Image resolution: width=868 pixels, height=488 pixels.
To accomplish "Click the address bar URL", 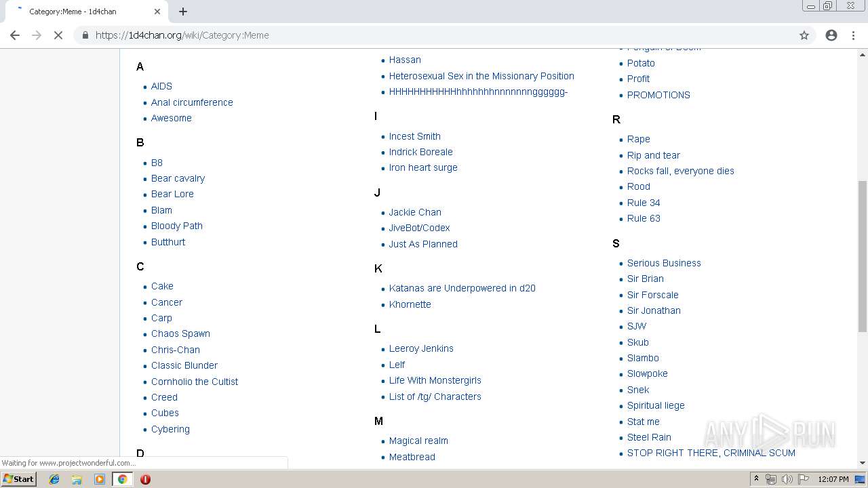I will pyautogui.click(x=182, y=35).
